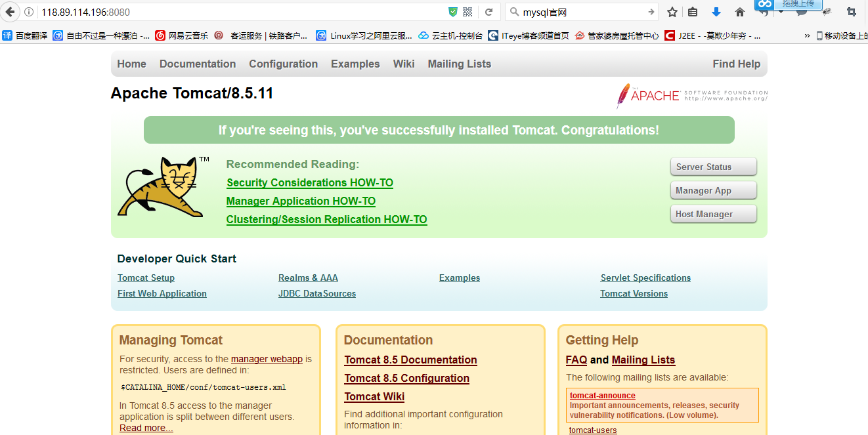868x435 pixels.
Task: Open the downloads arrow icon
Action: point(716,12)
